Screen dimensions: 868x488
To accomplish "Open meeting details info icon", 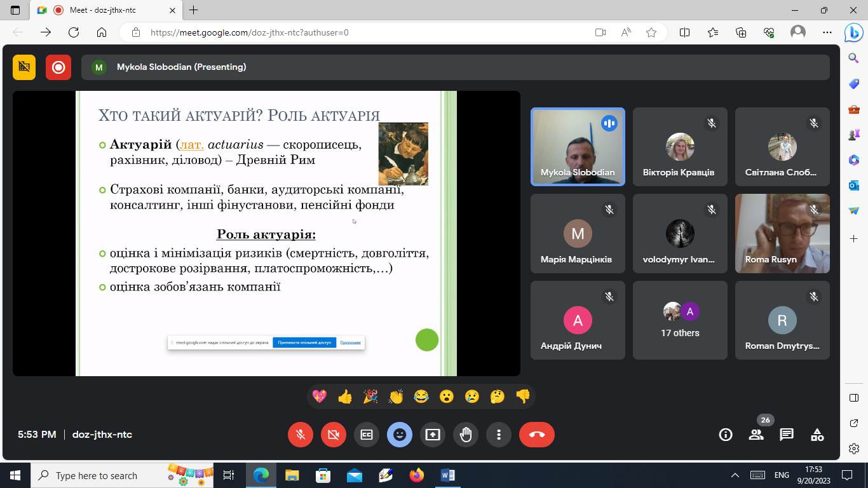I will (x=725, y=435).
